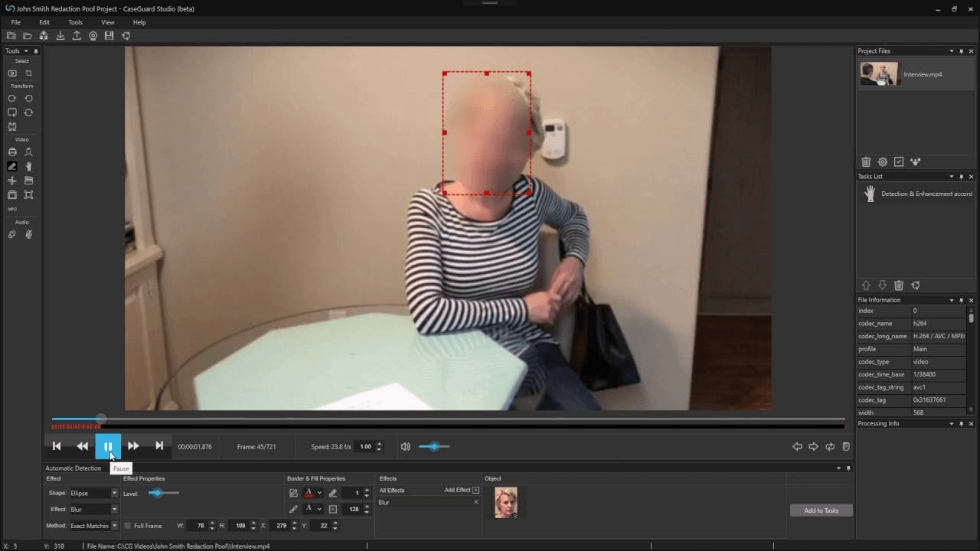Screen dimensions: 980x551
Task: Click the rotate counter-clockwise icon under Transform
Action: coord(28,99)
